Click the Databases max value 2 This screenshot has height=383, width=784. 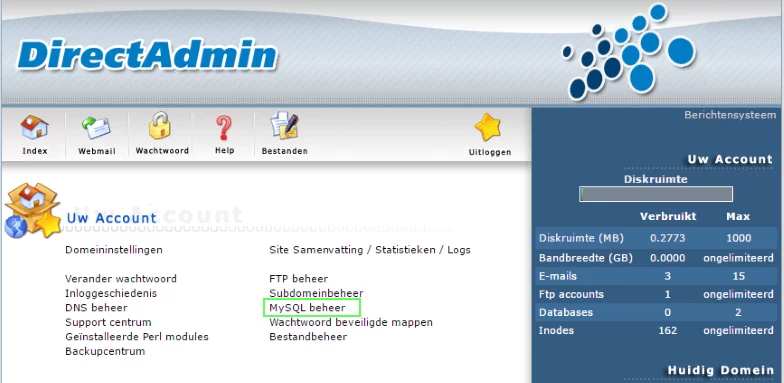tap(738, 312)
